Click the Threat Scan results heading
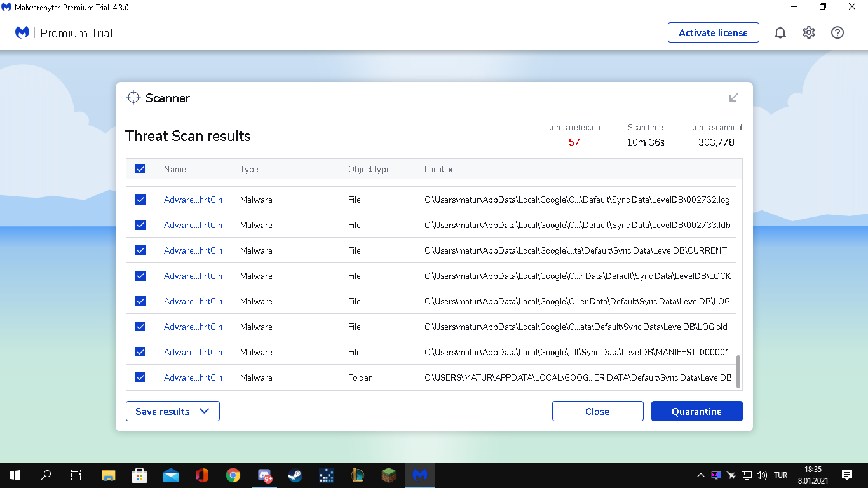The height and width of the screenshot is (488, 868). (x=188, y=136)
